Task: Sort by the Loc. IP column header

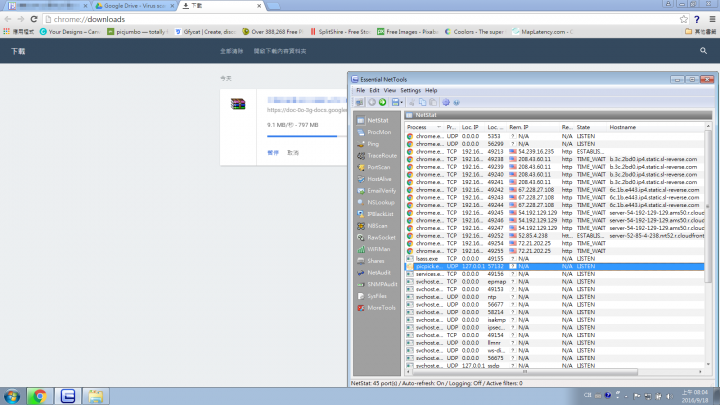Action: 472,127
